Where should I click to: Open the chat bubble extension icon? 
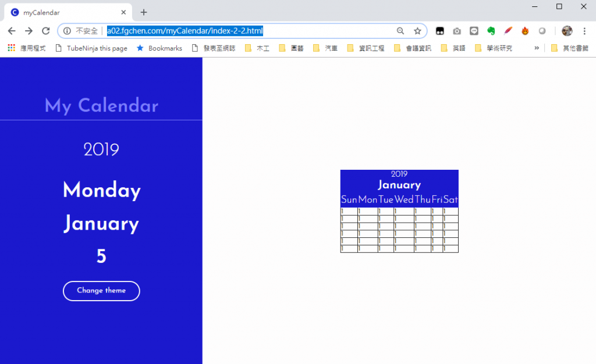click(474, 31)
